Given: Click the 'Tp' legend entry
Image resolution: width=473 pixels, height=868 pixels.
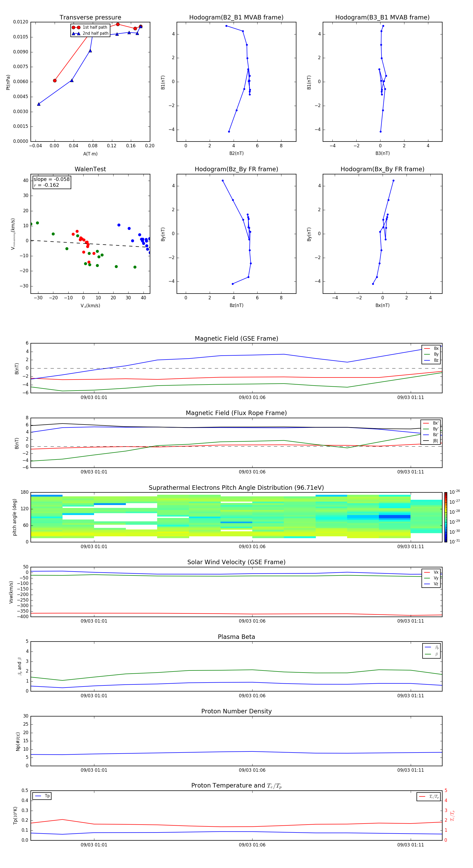Looking at the screenshot, I should pos(42,796).
